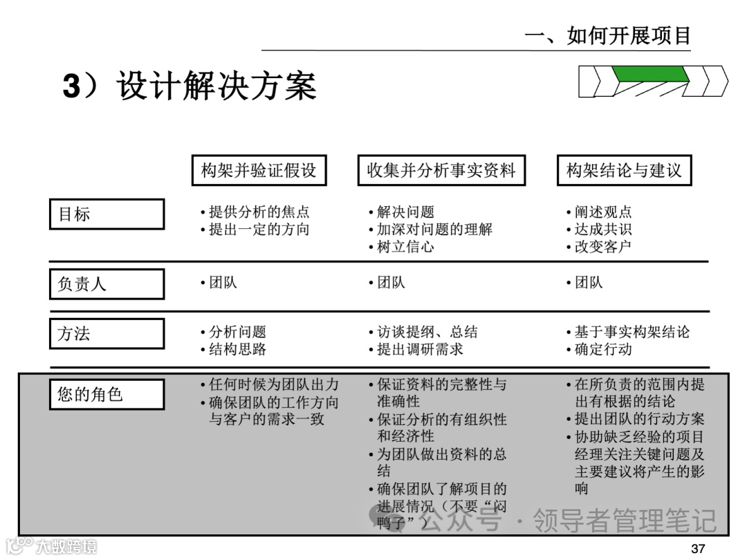747x560 pixels.
Task: Click the 您的角色 row label box
Action: click(x=107, y=394)
